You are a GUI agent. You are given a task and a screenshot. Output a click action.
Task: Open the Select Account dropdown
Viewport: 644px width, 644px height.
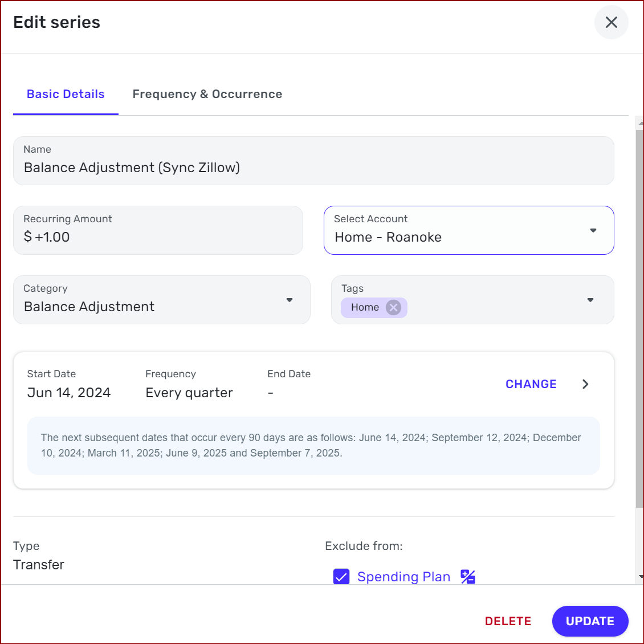point(593,230)
